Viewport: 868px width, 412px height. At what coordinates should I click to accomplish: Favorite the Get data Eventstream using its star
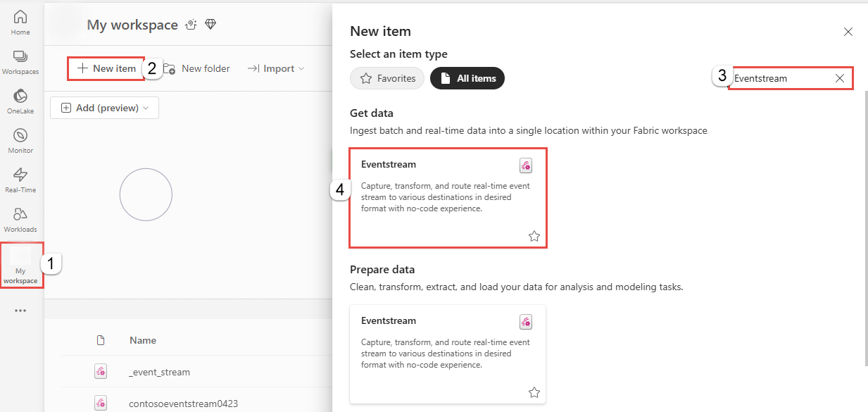534,236
